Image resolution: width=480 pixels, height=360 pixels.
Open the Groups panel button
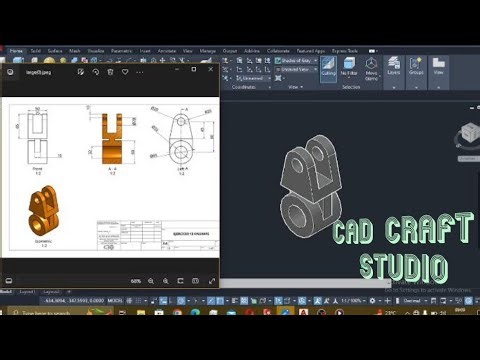[416, 66]
